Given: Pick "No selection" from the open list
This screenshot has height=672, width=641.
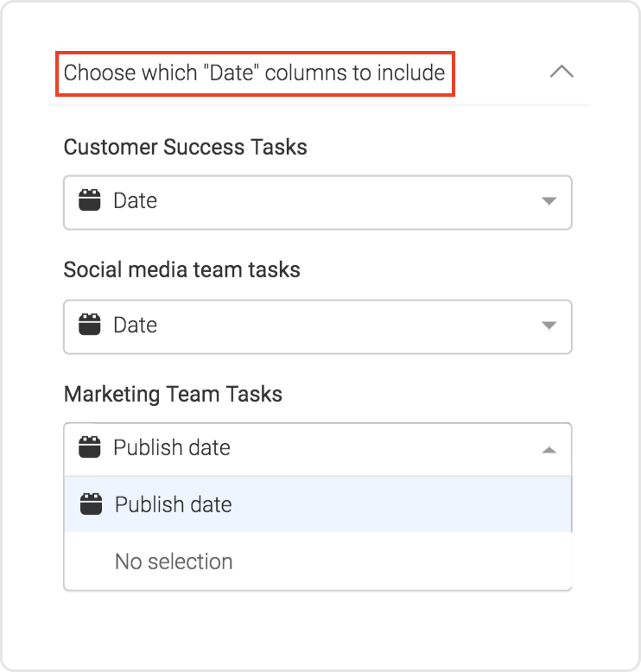Looking at the screenshot, I should pyautogui.click(x=174, y=561).
